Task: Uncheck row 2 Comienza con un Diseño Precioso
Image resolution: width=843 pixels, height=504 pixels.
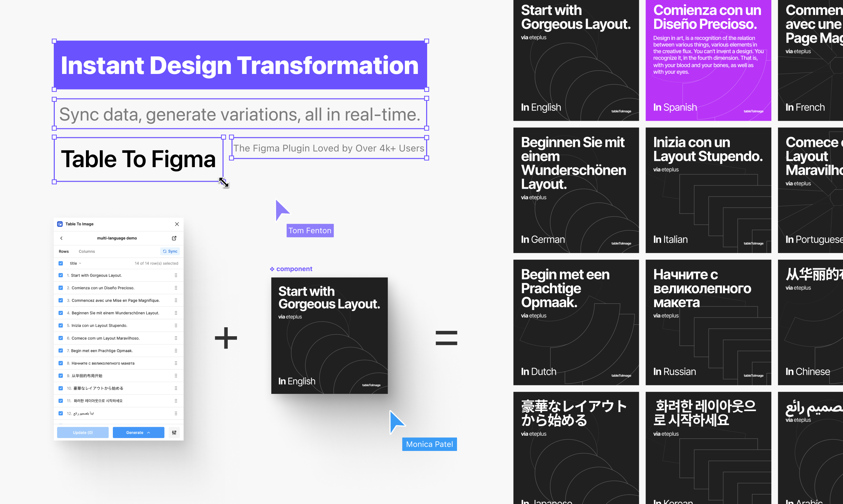Action: pos(60,288)
